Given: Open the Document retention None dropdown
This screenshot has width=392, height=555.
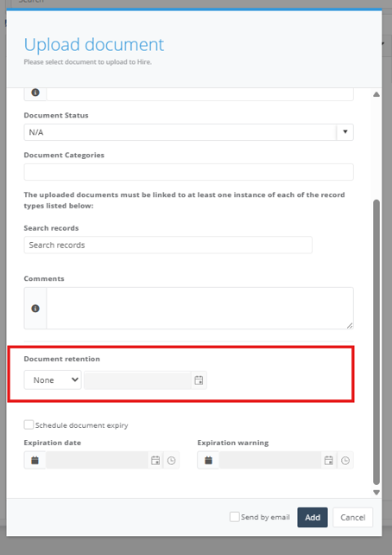Looking at the screenshot, I should (53, 380).
